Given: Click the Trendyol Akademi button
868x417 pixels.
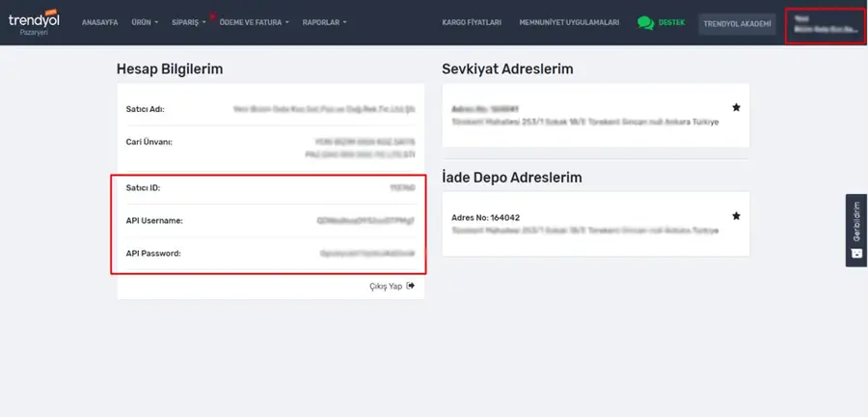Looking at the screenshot, I should click(737, 24).
